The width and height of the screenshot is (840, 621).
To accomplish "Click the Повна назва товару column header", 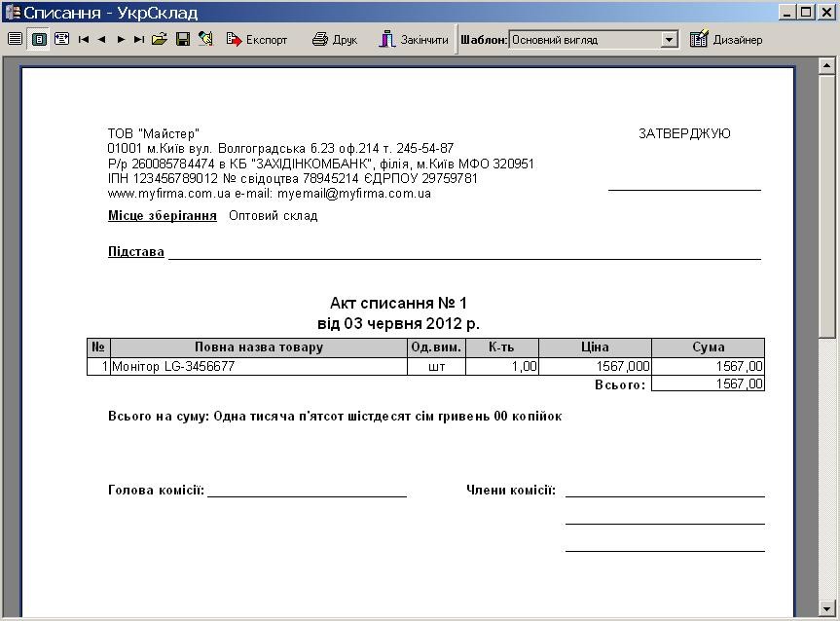I will pos(259,347).
